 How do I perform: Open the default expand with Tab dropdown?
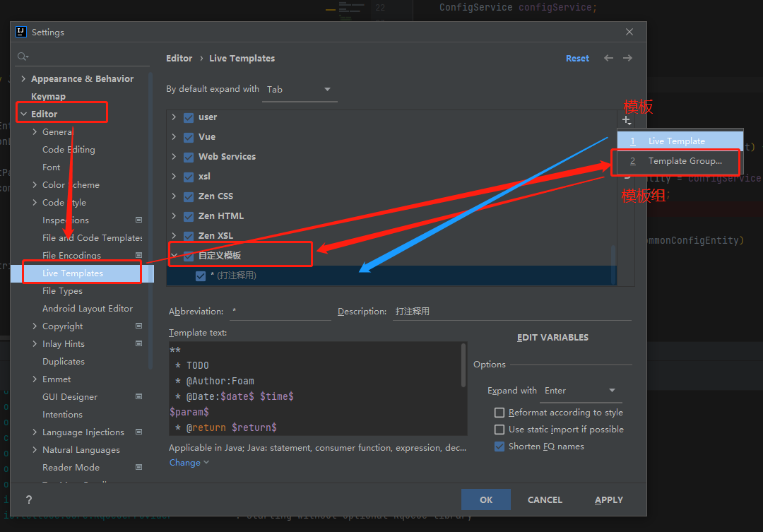[x=299, y=90]
